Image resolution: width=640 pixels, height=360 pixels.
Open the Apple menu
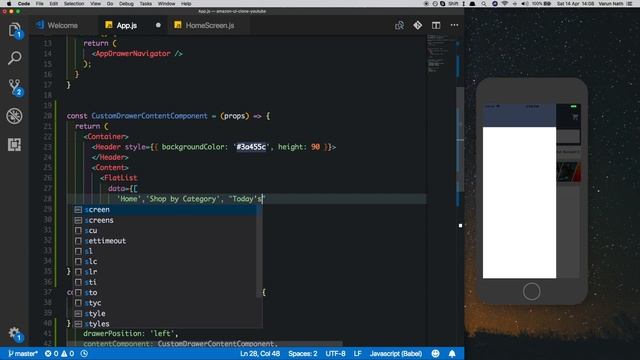pyautogui.click(x=9, y=4)
